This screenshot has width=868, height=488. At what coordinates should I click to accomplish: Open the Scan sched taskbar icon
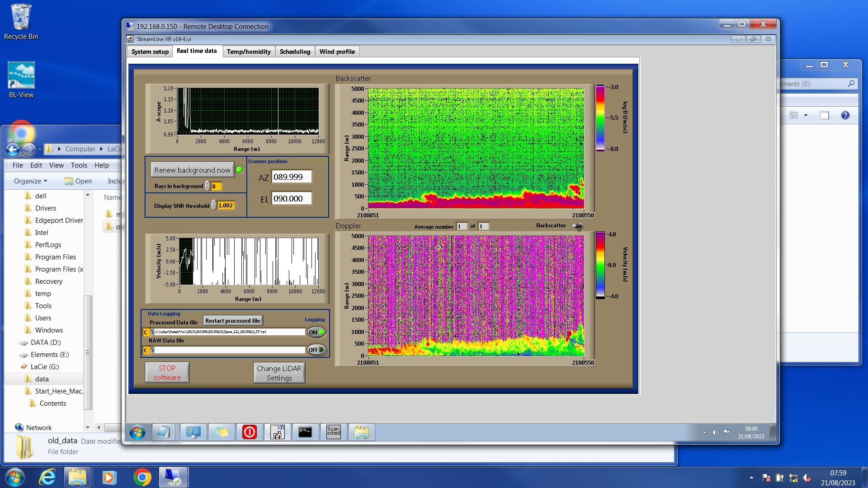(x=333, y=432)
